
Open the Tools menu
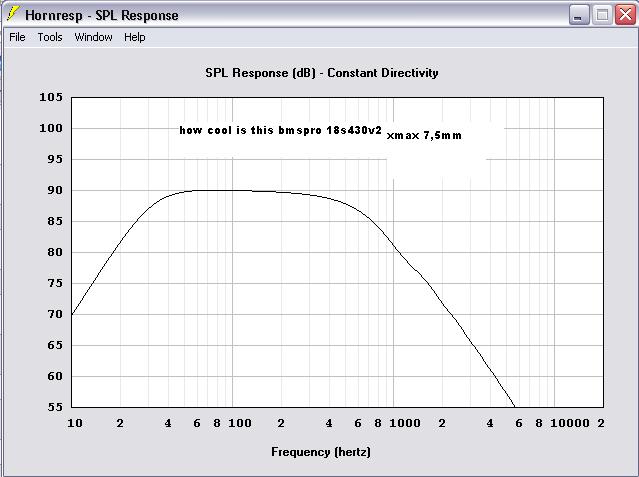50,37
